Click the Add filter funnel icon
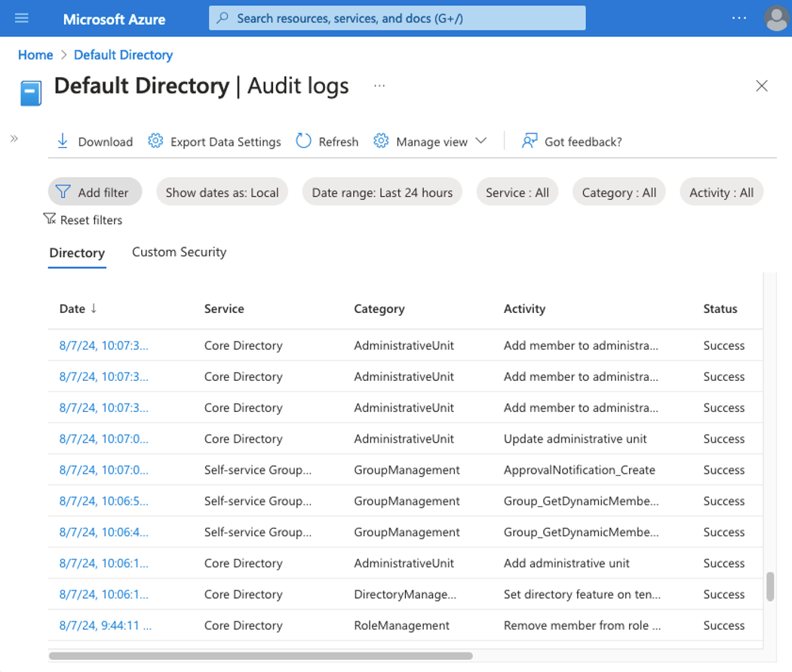Screen dimensions: 792x672 click(x=64, y=192)
